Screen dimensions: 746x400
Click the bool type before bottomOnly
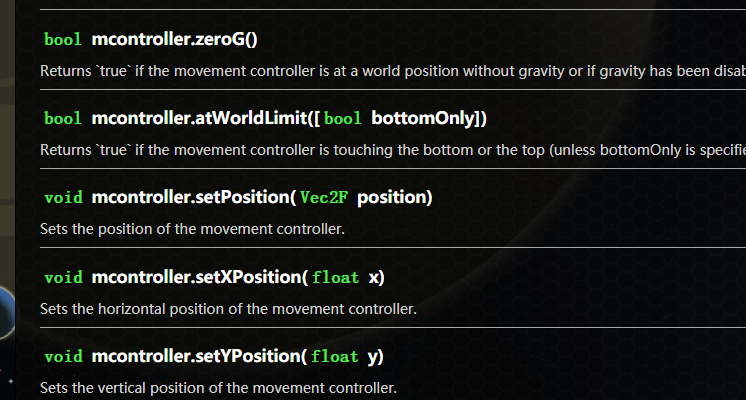[343, 119]
